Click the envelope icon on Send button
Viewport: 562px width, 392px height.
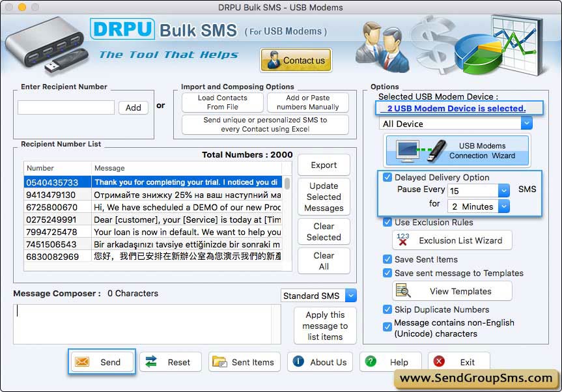click(x=82, y=362)
